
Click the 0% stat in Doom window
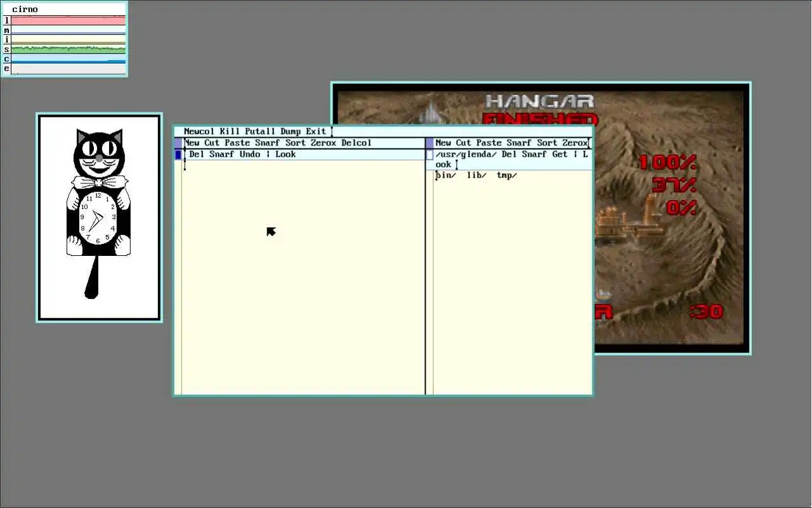tap(681, 208)
